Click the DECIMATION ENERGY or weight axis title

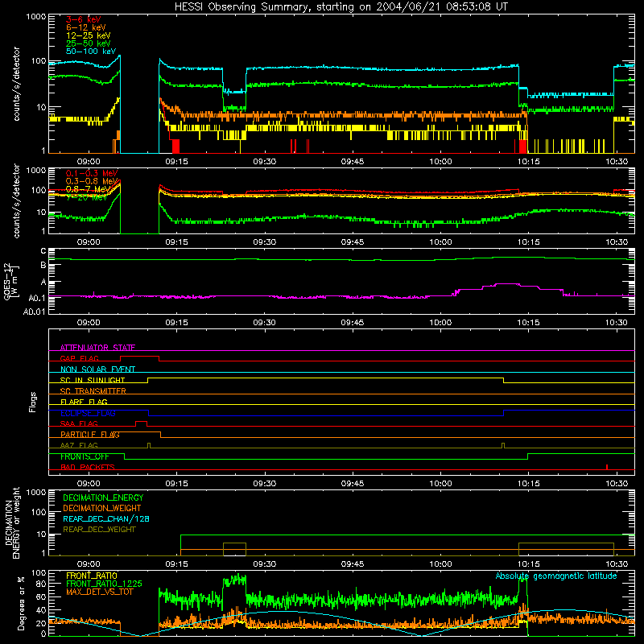(12, 523)
